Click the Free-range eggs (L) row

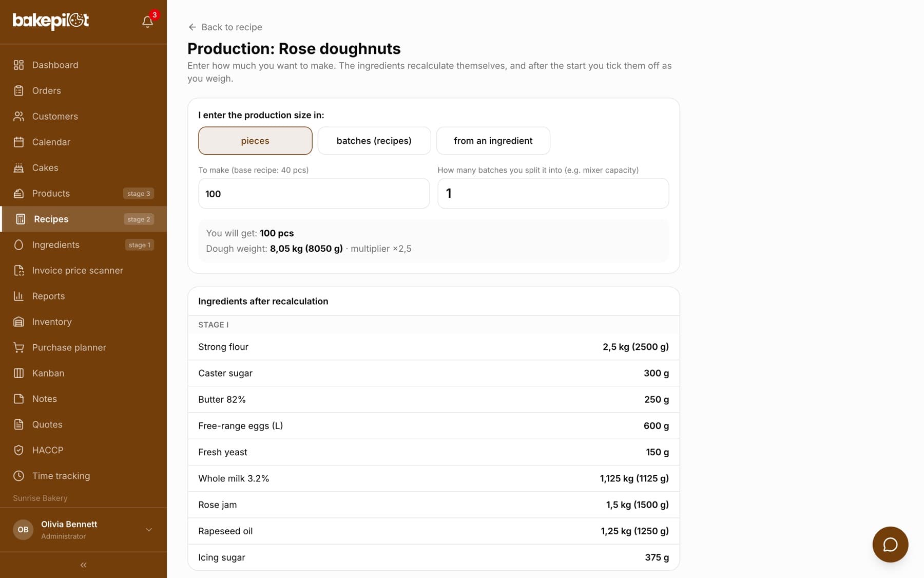433,426
